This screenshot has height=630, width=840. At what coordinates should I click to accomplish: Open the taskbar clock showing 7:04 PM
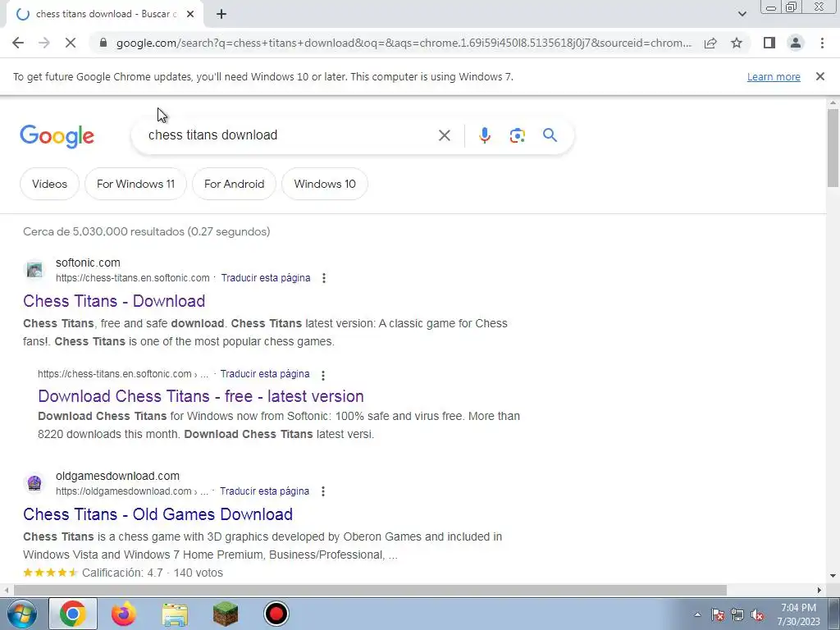tap(798, 614)
